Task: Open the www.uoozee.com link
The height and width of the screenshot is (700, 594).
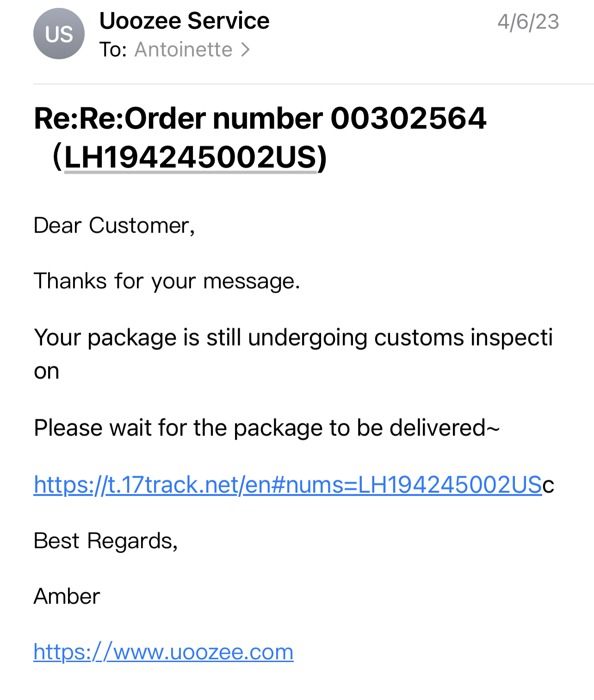Action: (163, 652)
